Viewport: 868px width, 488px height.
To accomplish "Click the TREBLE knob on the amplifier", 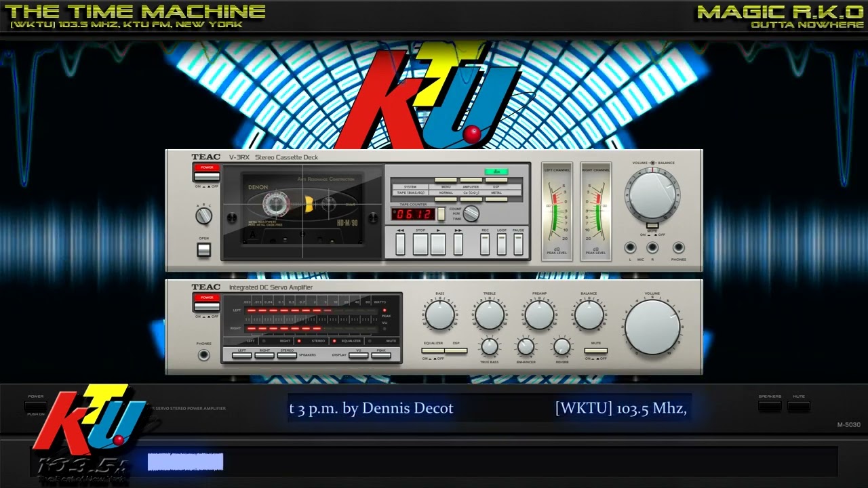I will click(x=490, y=315).
